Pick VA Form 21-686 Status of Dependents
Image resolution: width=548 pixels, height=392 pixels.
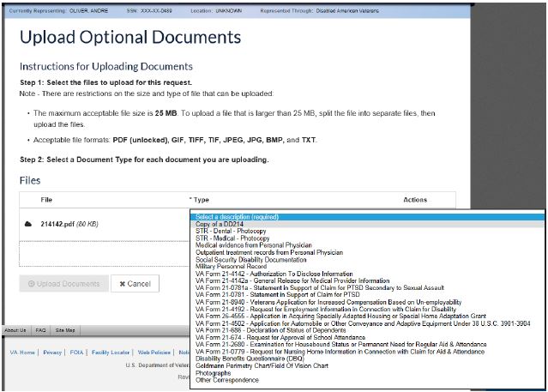pos(367,330)
